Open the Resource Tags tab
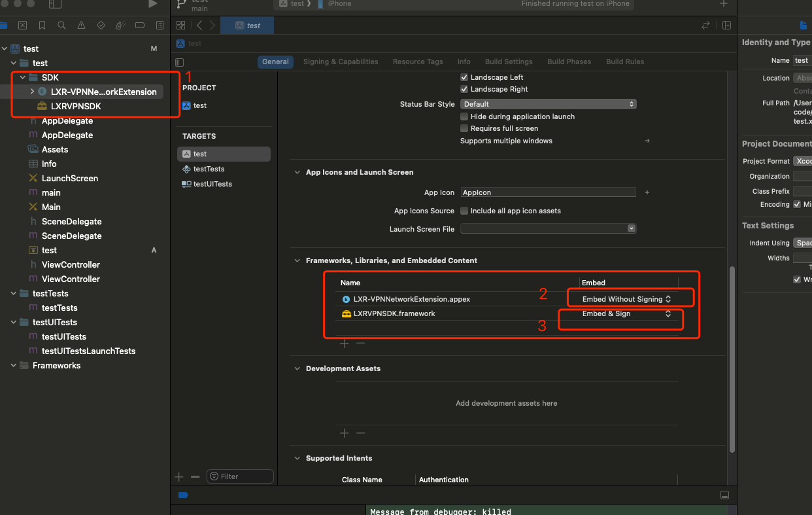 [x=418, y=62]
